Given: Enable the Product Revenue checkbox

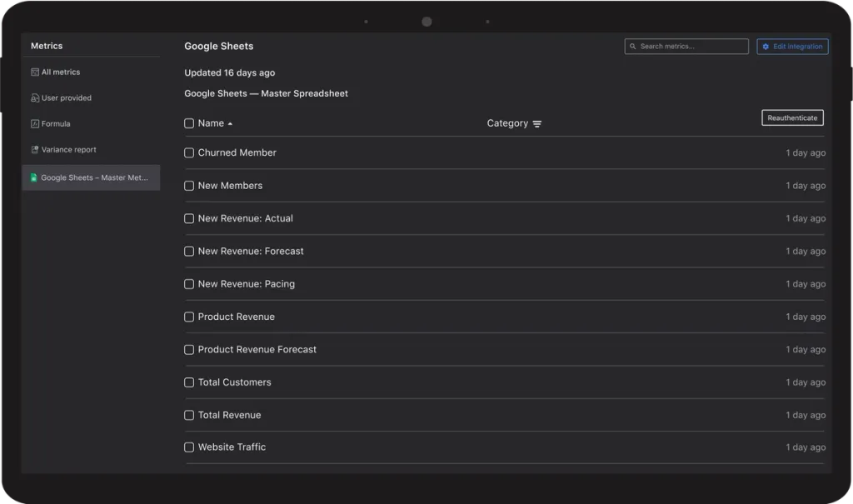Looking at the screenshot, I should [189, 317].
